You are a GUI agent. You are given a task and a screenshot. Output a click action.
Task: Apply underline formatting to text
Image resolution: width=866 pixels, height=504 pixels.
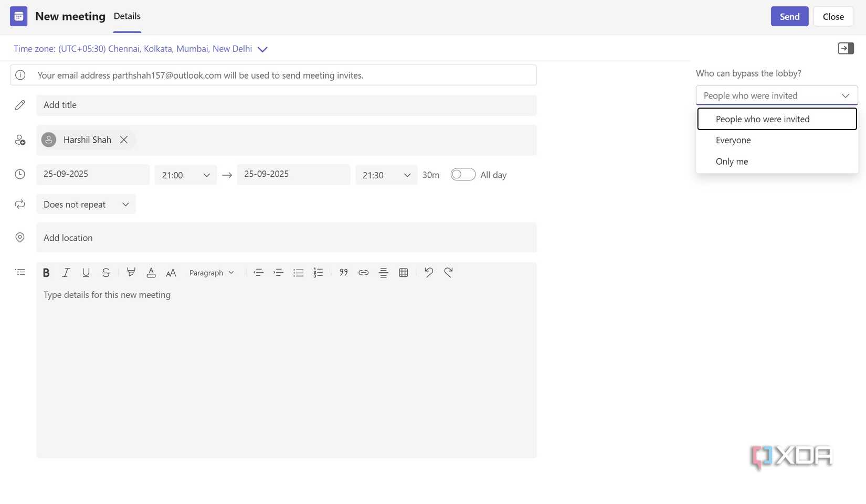click(x=86, y=273)
